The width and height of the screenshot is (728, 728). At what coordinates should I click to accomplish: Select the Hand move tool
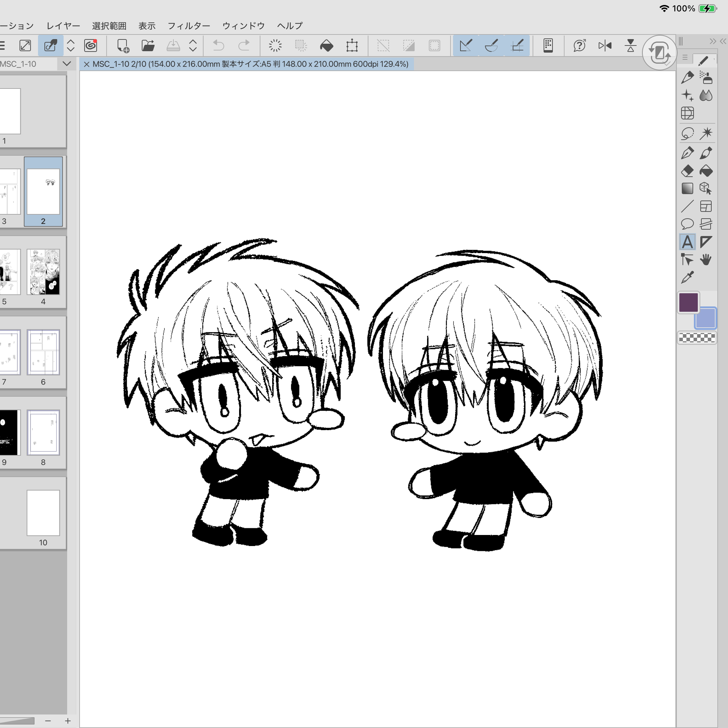(x=705, y=260)
